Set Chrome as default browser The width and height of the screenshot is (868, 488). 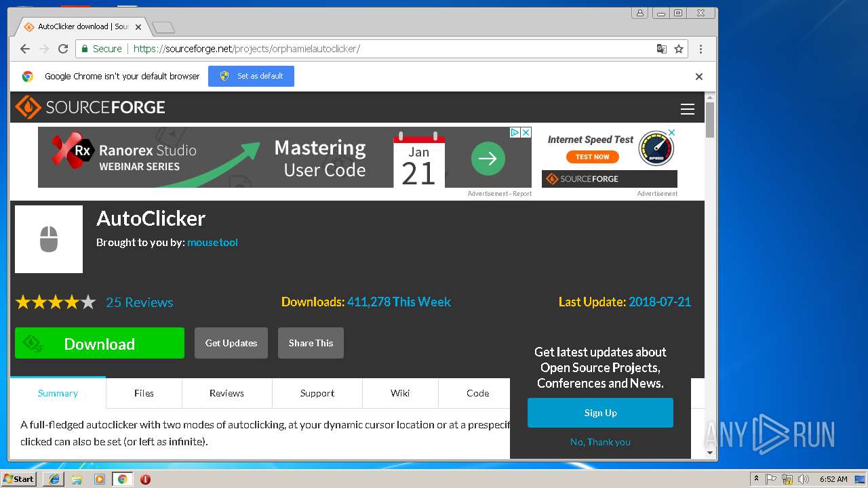pos(251,76)
